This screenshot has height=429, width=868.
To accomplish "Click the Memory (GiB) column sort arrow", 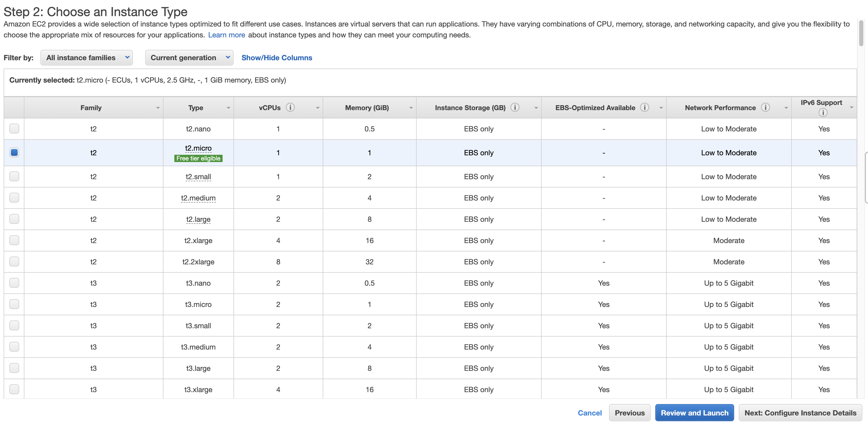I will tap(411, 108).
